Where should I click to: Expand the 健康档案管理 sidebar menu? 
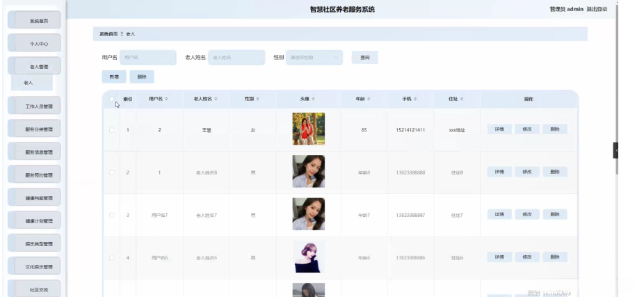35,198
